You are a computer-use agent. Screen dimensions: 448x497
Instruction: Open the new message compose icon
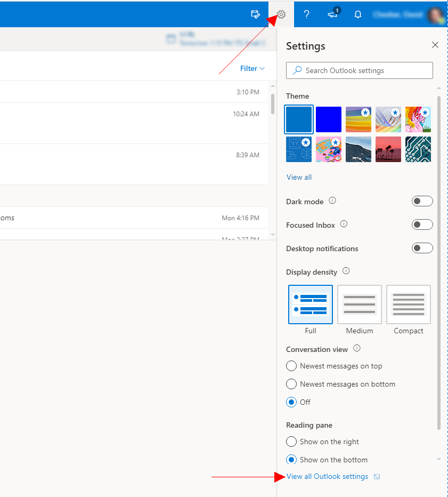coord(255,14)
